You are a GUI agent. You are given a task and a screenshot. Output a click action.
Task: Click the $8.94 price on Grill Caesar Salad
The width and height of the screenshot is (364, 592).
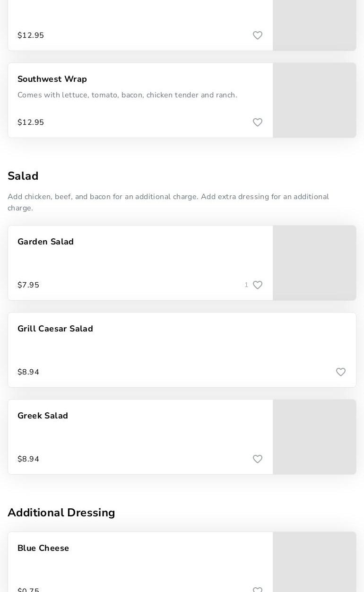click(28, 372)
